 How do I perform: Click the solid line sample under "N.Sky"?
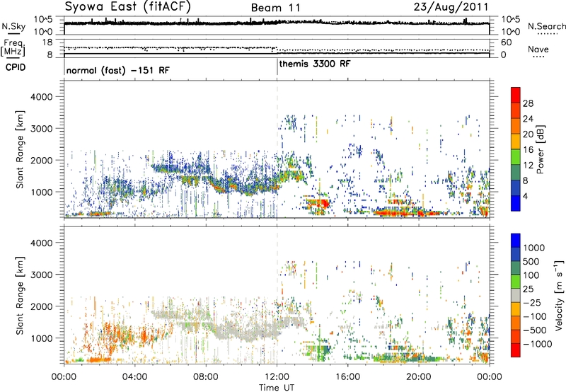tap(13, 34)
